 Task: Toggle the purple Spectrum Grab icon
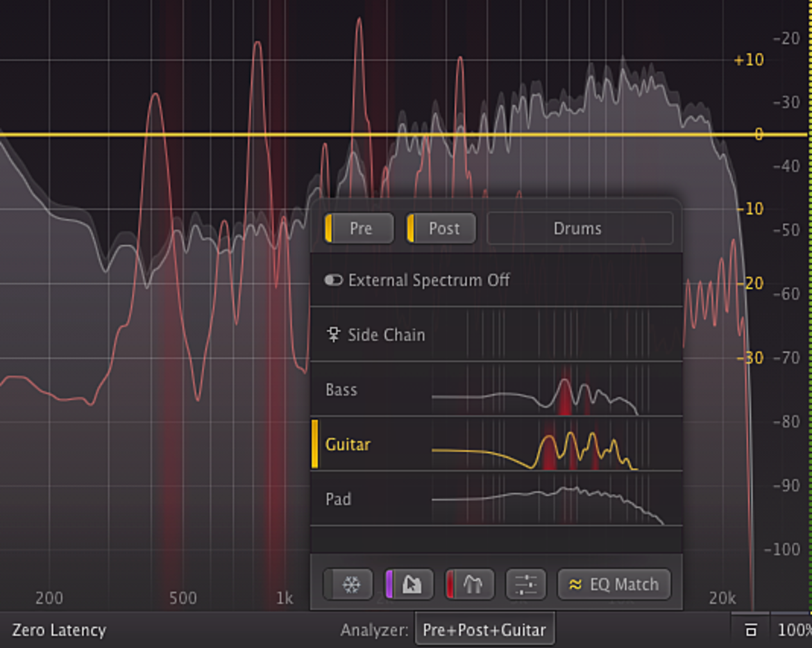click(409, 584)
